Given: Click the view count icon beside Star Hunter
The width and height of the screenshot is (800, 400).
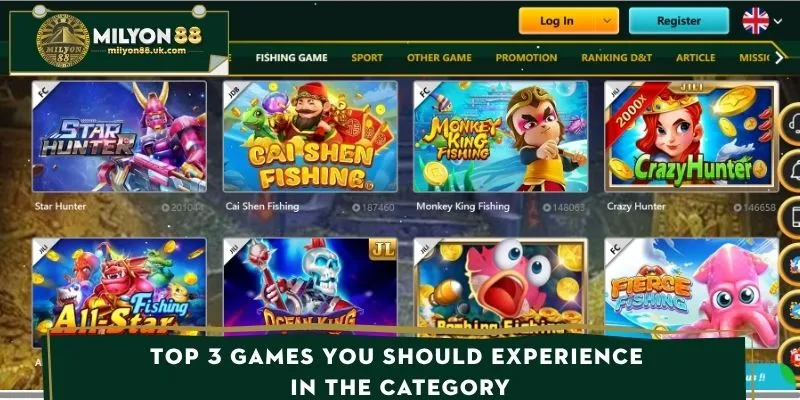Looking at the screenshot, I should [165, 208].
